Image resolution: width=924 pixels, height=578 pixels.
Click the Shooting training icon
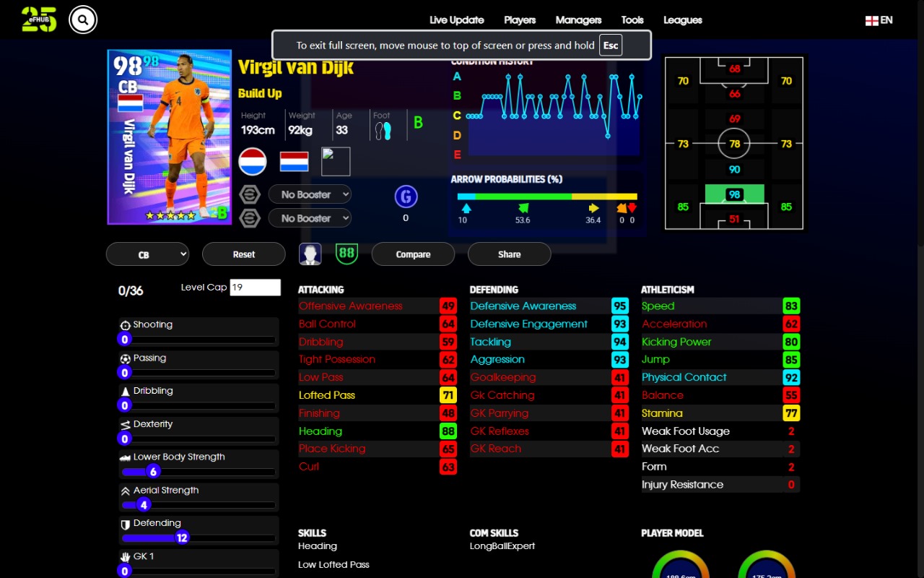coord(125,325)
